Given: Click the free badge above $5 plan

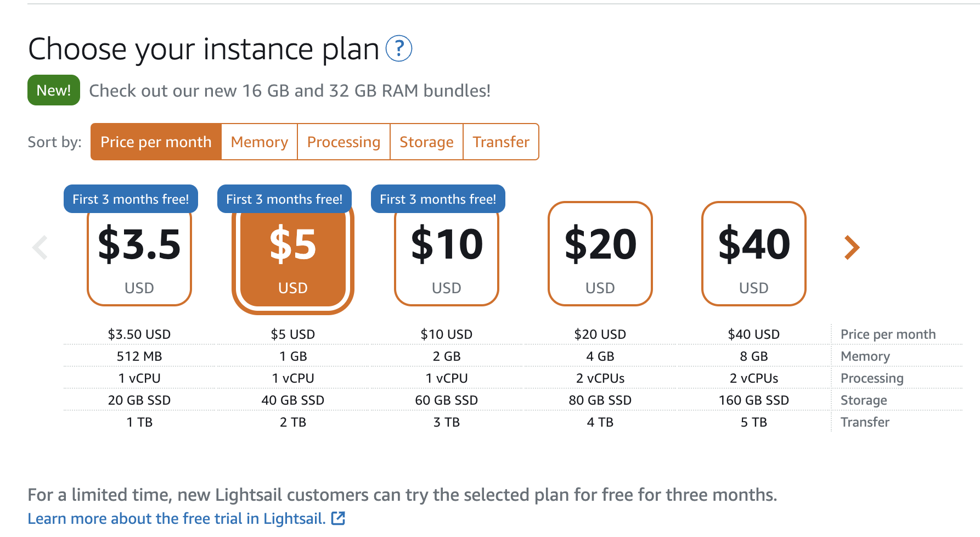Looking at the screenshot, I should [284, 199].
